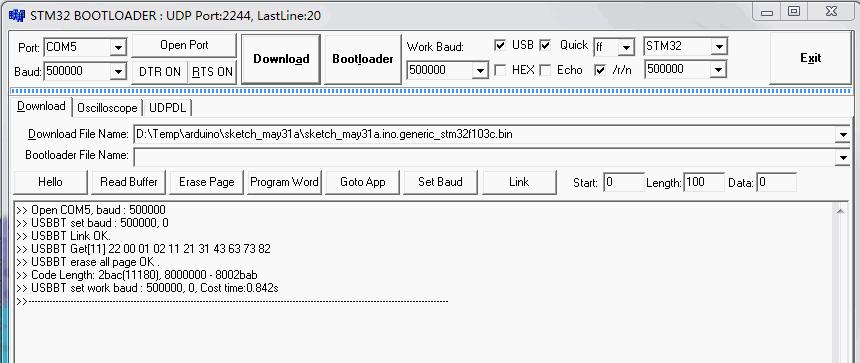Image resolution: width=860 pixels, height=363 pixels.
Task: Click log line 'USBBT Link OK.'
Action: (63, 236)
